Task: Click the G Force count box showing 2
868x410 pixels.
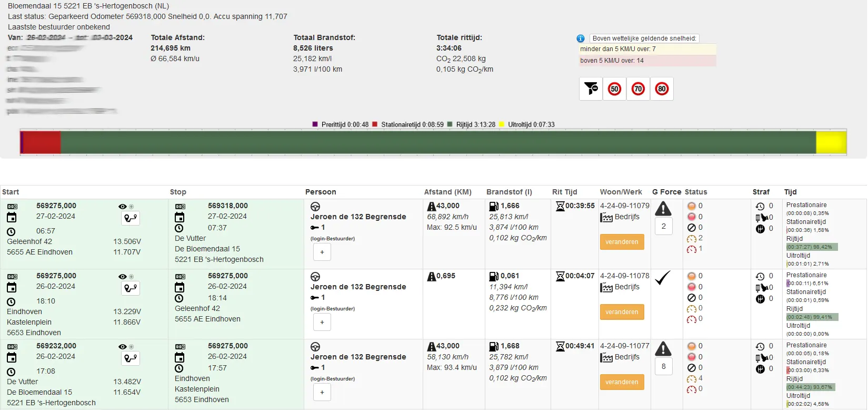Action: coord(664,226)
